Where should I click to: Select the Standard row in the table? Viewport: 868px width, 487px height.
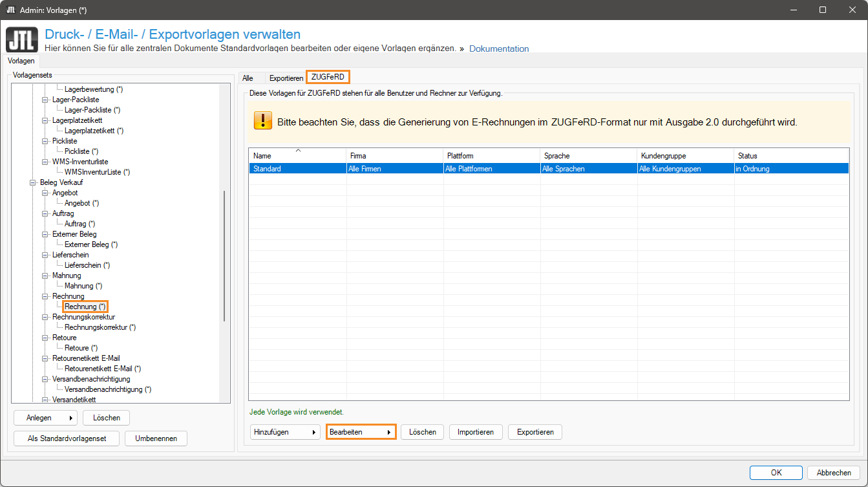click(x=297, y=169)
